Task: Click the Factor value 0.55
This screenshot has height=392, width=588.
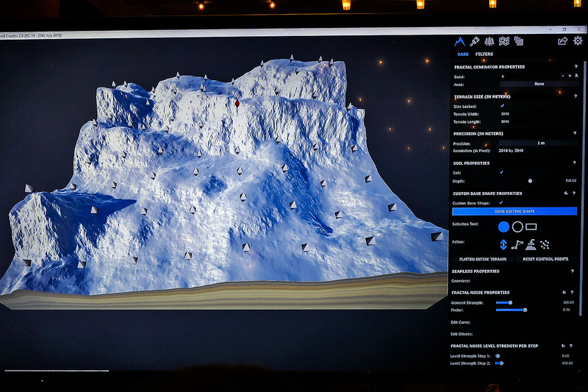Action: (x=566, y=310)
